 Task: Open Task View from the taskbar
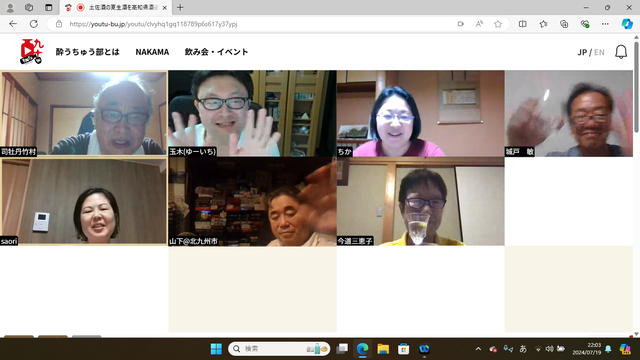pyautogui.click(x=342, y=349)
